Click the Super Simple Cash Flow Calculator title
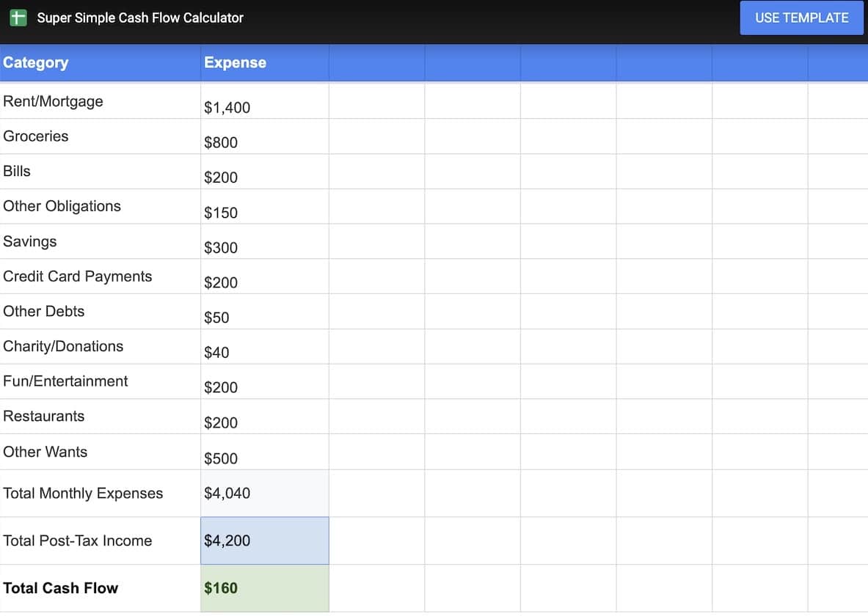This screenshot has width=868, height=616. [140, 18]
